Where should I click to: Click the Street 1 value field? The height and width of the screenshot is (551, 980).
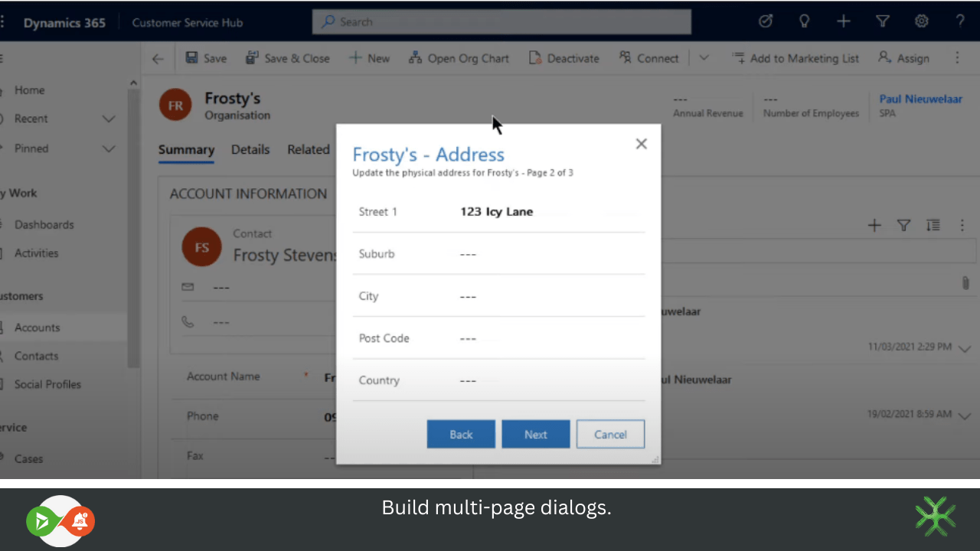[x=496, y=212]
